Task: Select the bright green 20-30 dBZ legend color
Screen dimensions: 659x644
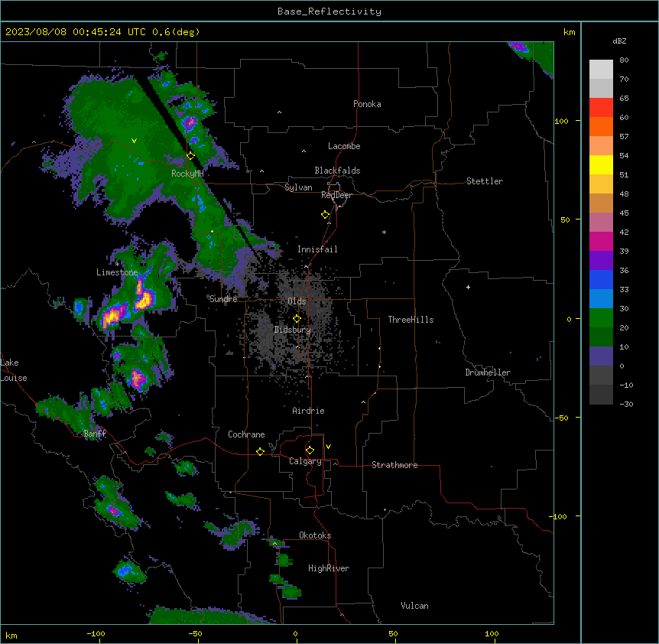Action: coord(601,318)
